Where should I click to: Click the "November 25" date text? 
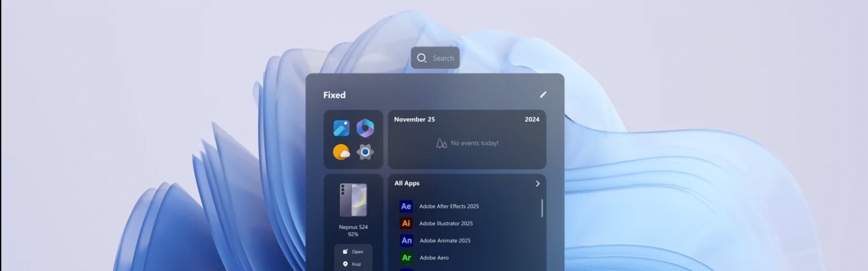415,119
